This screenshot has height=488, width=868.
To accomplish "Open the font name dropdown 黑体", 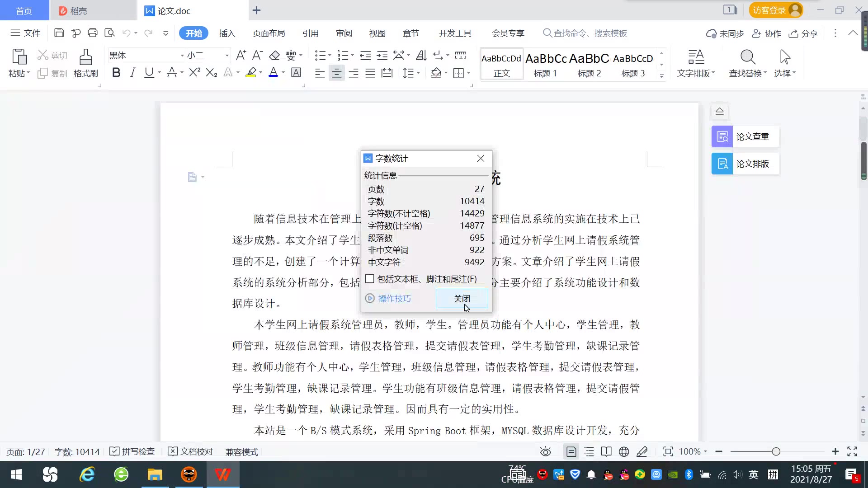I will pyautogui.click(x=182, y=56).
